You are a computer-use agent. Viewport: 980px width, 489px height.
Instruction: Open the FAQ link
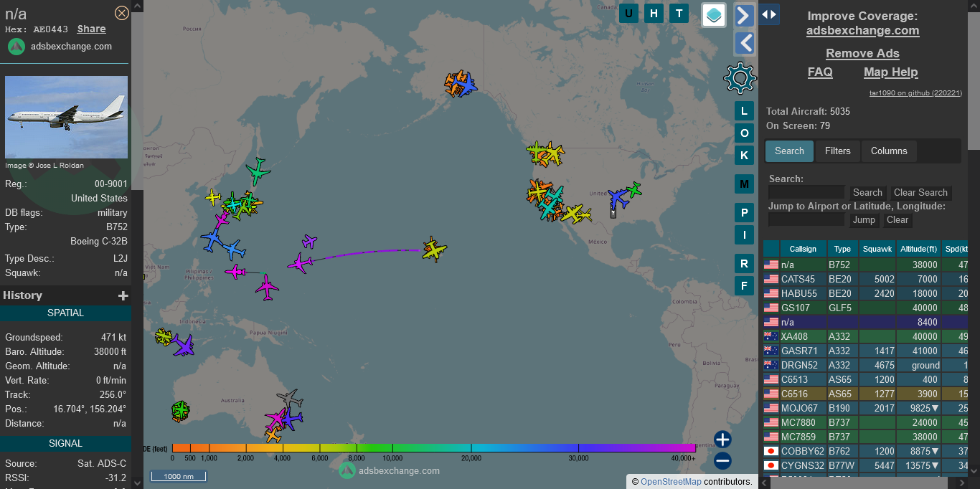coord(820,72)
